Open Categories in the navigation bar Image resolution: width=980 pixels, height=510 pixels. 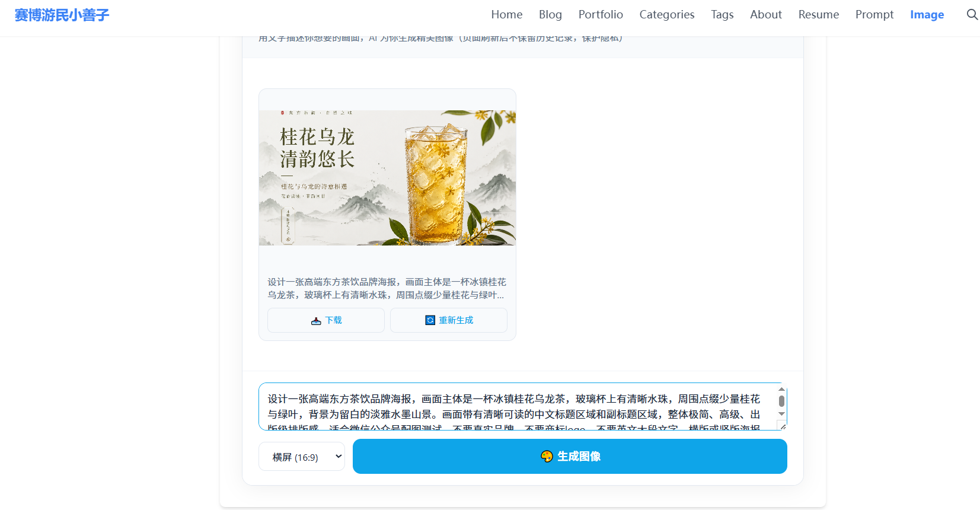pos(666,15)
